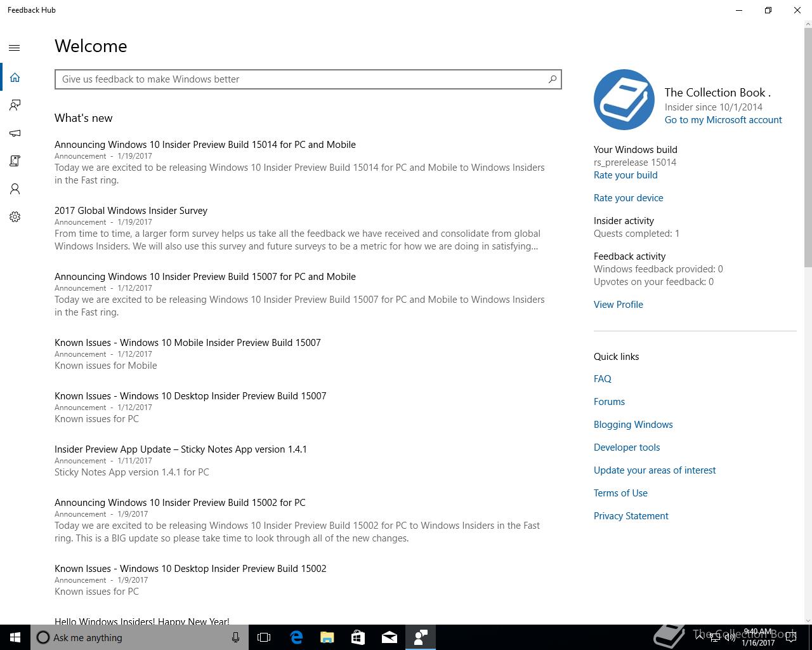This screenshot has height=650, width=812.
Task: Open Hello Windows Insiders Happy New Year post
Action: click(x=142, y=621)
